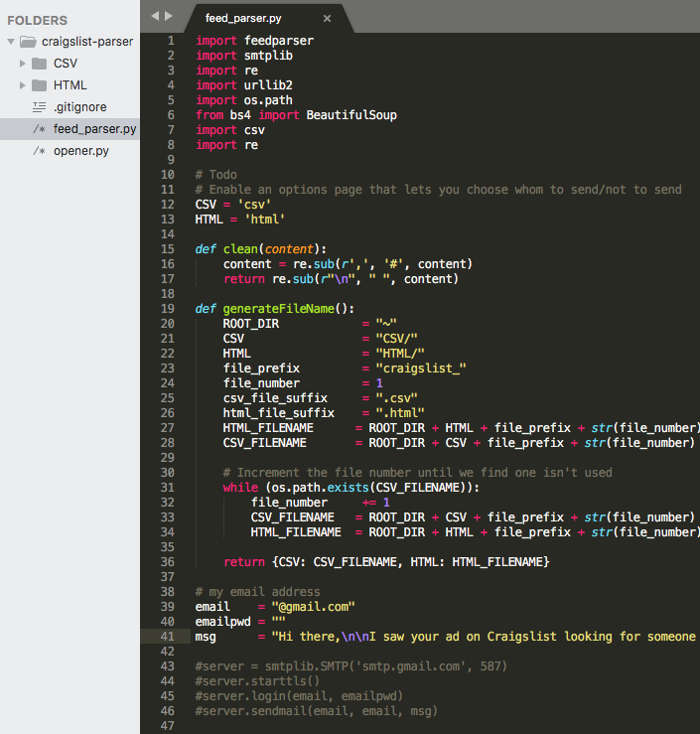This screenshot has width=700, height=734.
Task: Expand the CSV folder disclosure arrow
Action: pyautogui.click(x=22, y=64)
